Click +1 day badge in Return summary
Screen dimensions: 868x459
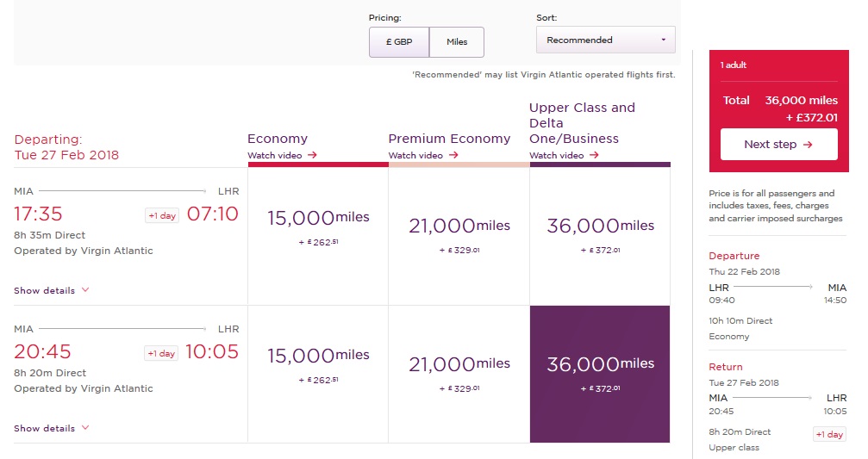[x=829, y=435]
